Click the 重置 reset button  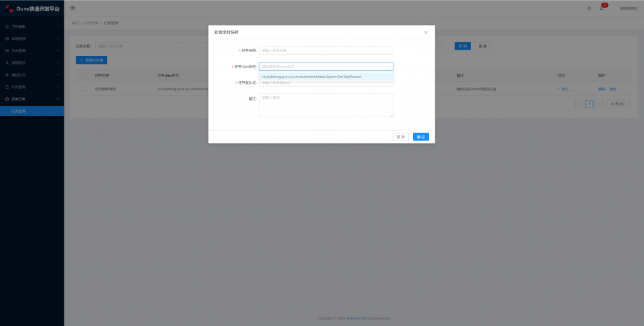tap(482, 46)
